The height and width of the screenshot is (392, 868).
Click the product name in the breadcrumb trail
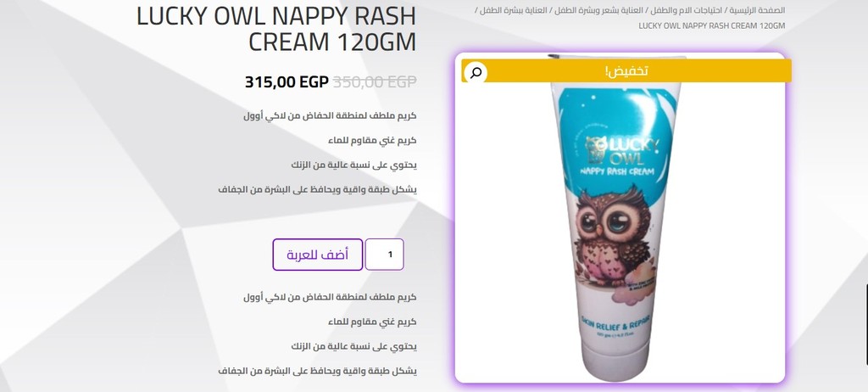[x=711, y=25]
